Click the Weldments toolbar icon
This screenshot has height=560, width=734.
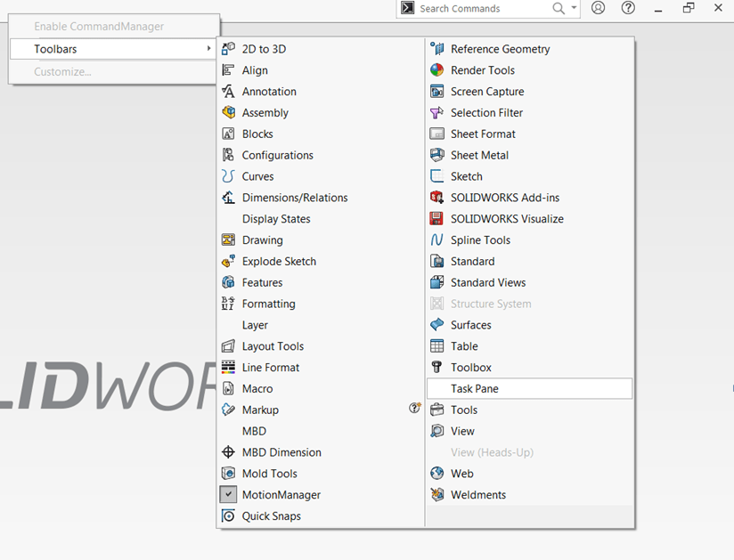click(x=436, y=494)
